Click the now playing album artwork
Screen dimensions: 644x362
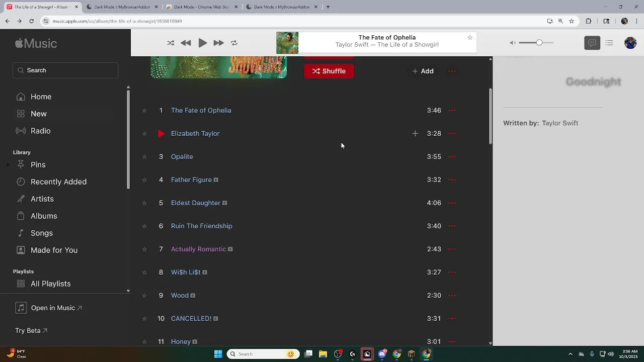pos(287,43)
